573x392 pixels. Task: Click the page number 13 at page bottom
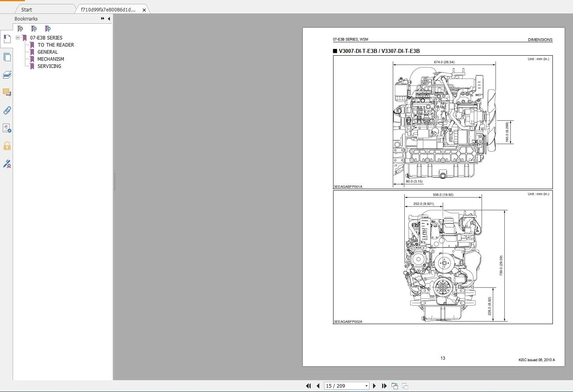(443, 358)
